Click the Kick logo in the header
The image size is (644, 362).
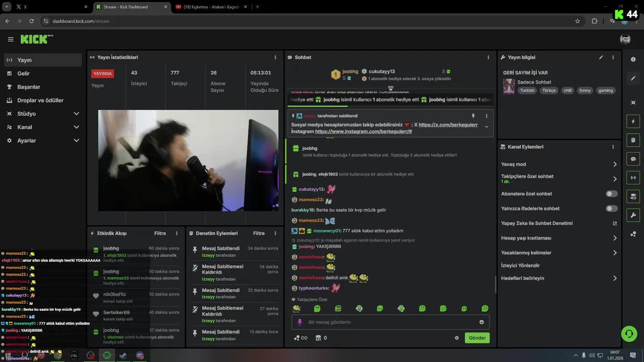(37, 39)
